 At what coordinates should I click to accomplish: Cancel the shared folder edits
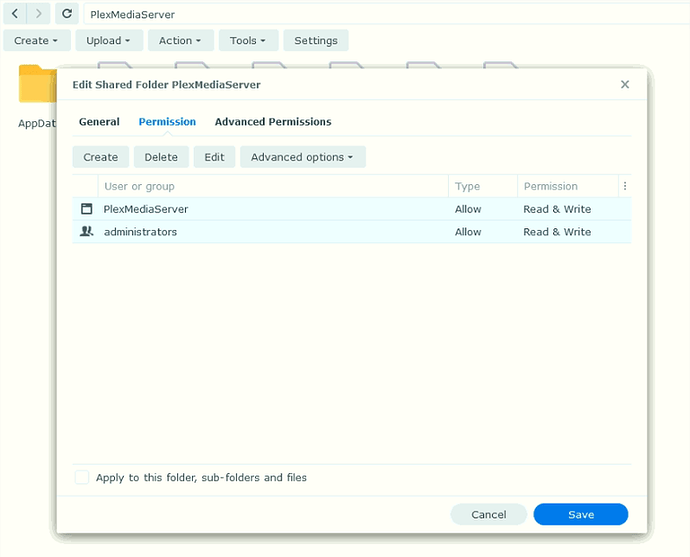488,514
